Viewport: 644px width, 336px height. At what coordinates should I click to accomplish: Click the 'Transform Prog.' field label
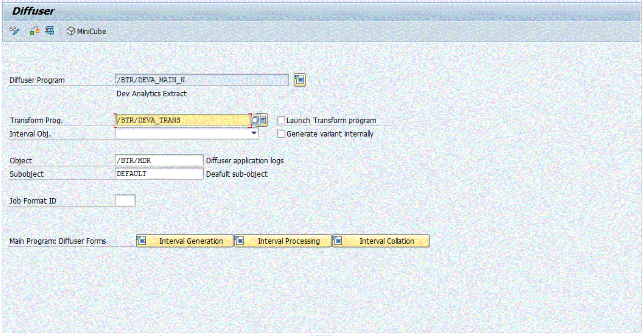point(37,120)
